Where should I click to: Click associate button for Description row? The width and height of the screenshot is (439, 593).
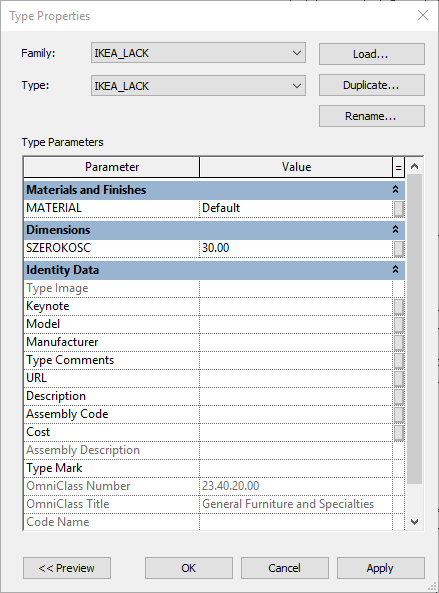pos(399,396)
